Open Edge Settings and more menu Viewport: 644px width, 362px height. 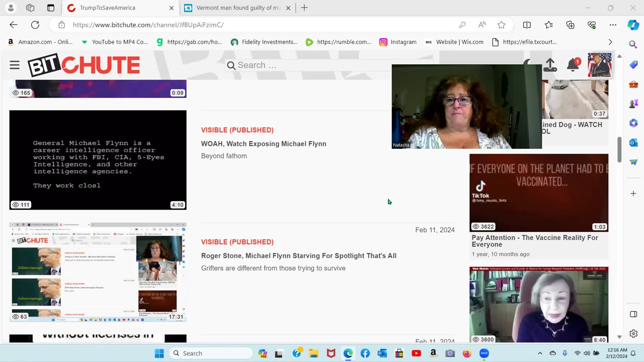(x=613, y=25)
